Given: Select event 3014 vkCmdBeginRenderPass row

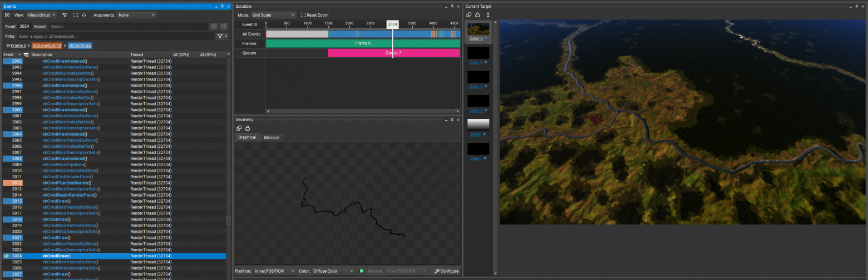Looking at the screenshot, I should [114, 195].
